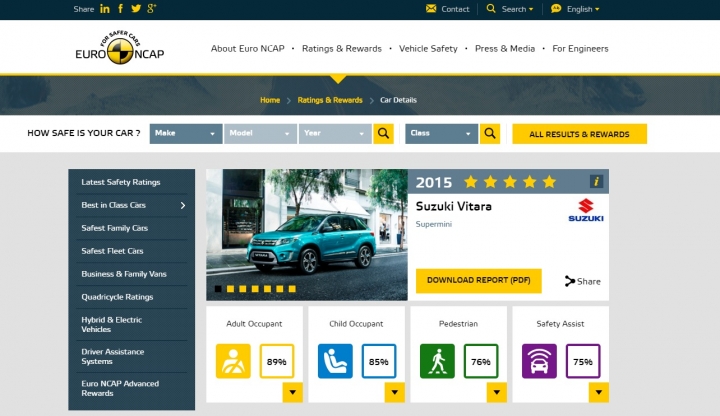
Task: Click the 75% Safety Assist score
Action: (x=583, y=361)
